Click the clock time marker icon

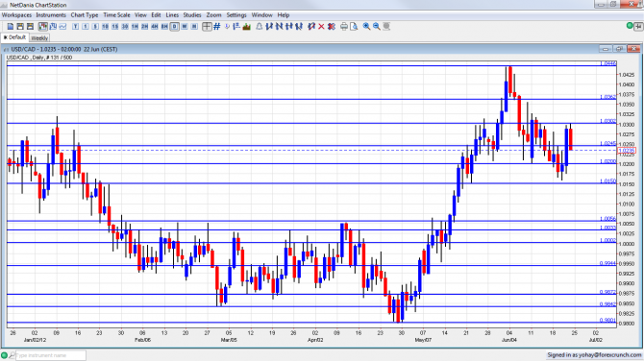tap(227, 26)
